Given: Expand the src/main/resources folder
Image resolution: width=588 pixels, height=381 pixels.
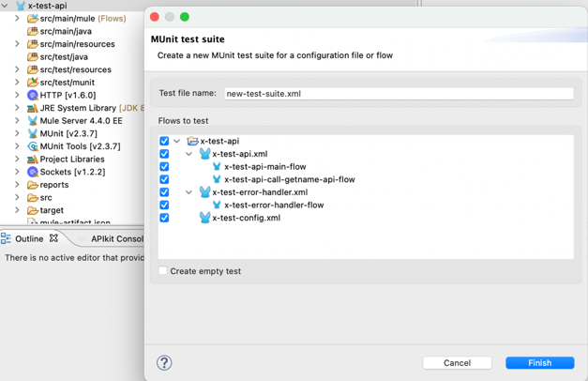Looking at the screenshot, I should 17,43.
